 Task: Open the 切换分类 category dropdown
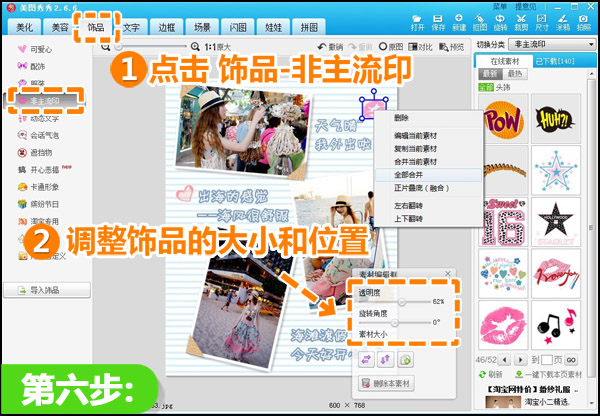pos(549,45)
